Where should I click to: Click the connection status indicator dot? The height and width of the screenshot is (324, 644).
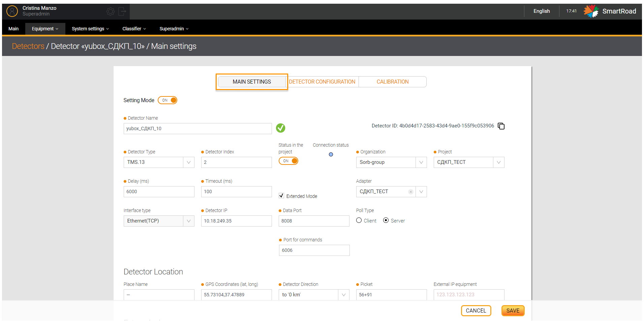(331, 154)
